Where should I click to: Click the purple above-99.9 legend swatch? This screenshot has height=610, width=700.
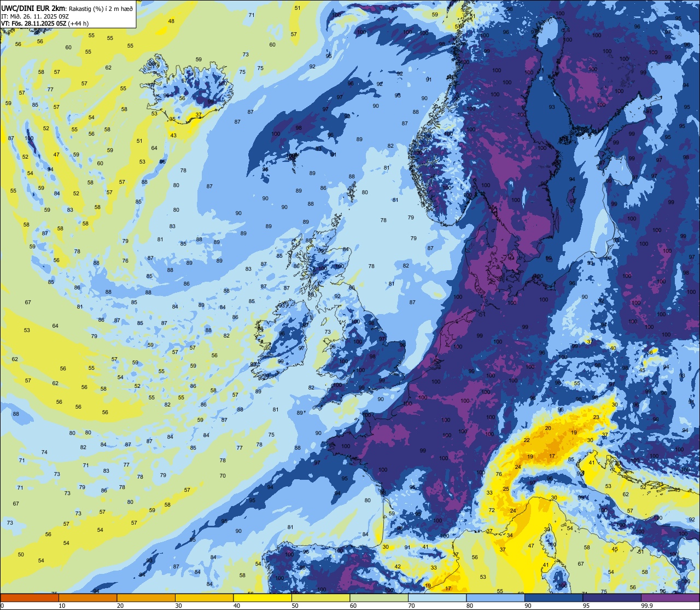click(x=670, y=597)
